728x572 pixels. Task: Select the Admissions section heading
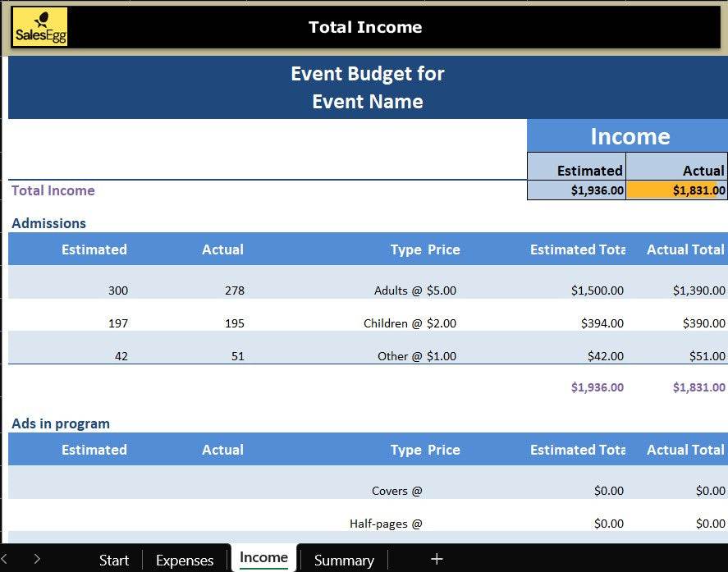click(x=48, y=223)
